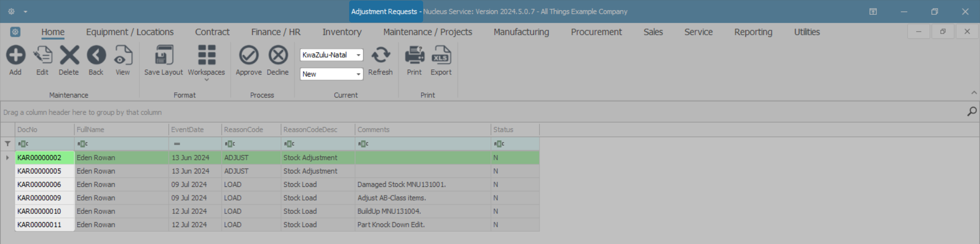The width and height of the screenshot is (980, 244).
Task: Decline the selected adjustment request
Action: [x=278, y=56]
